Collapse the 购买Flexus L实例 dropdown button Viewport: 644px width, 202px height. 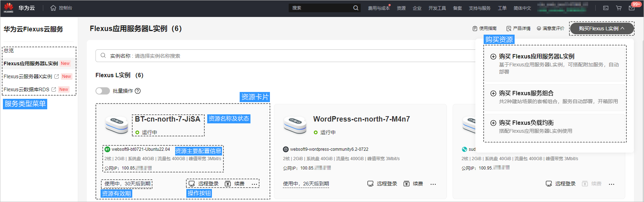click(x=602, y=28)
